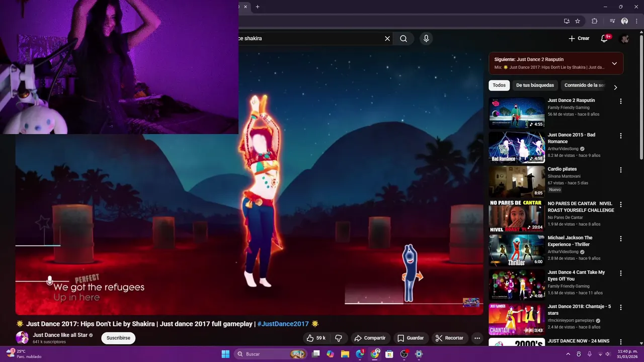Click the Windows taskbar Buscar search box
Image resolution: width=644 pixels, height=362 pixels.
point(271,354)
